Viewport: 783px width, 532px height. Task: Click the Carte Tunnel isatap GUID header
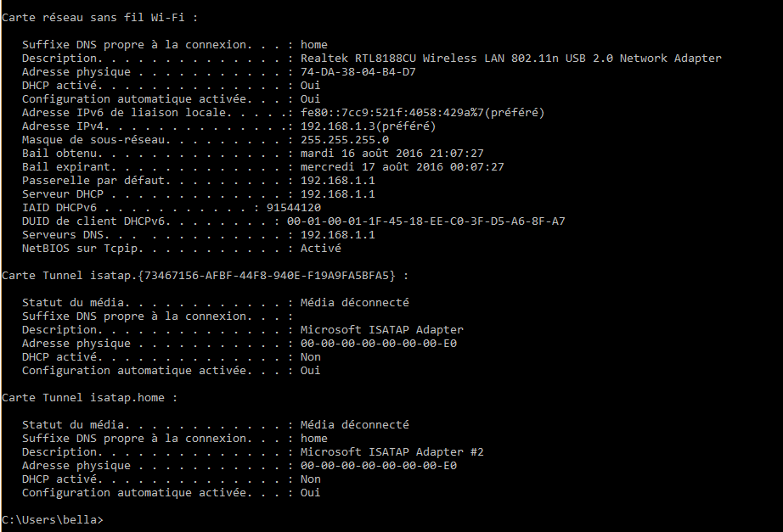(x=205, y=276)
